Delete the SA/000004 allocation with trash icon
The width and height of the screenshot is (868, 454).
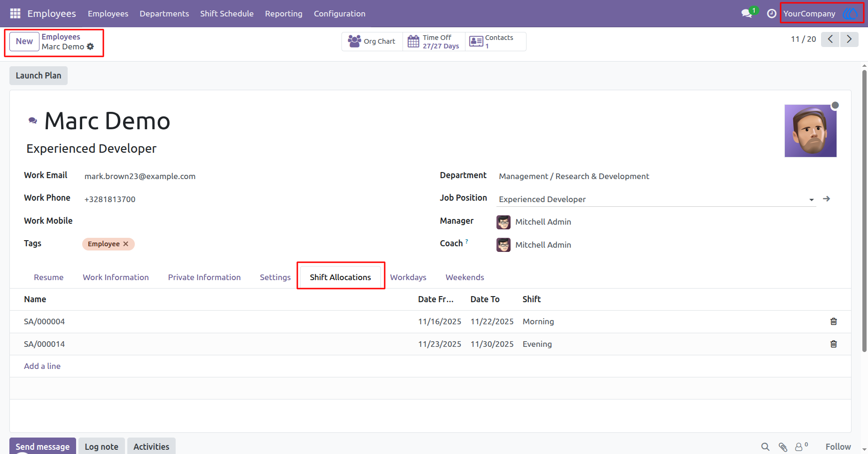[834, 321]
